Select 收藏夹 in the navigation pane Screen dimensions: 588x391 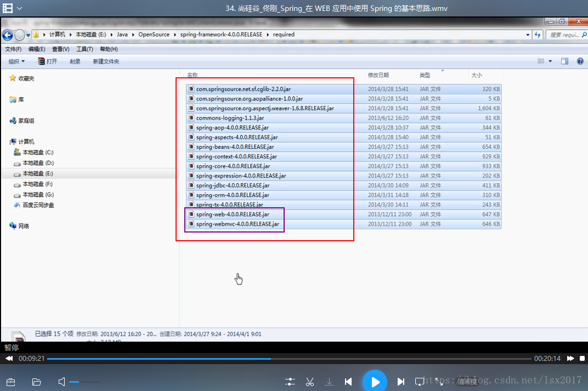26,78
